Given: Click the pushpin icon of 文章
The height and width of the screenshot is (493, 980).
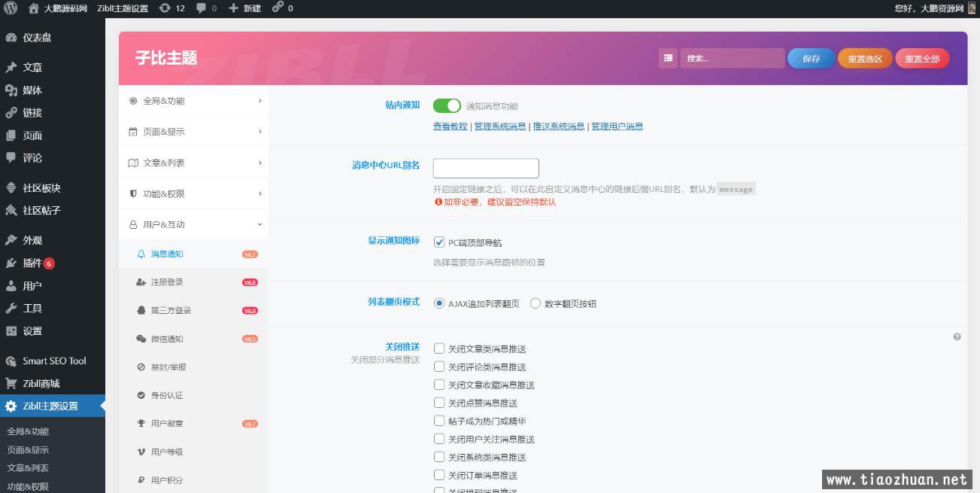Looking at the screenshot, I should [11, 67].
